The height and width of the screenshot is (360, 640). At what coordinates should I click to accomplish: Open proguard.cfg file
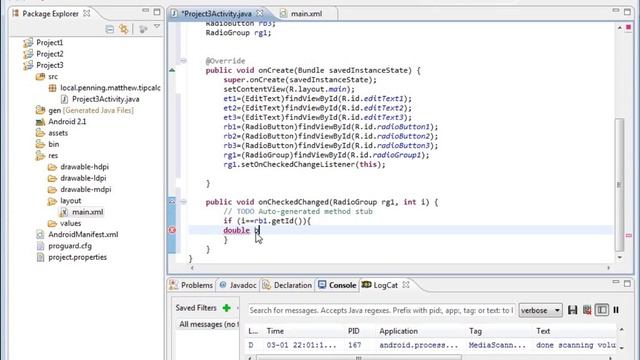70,246
